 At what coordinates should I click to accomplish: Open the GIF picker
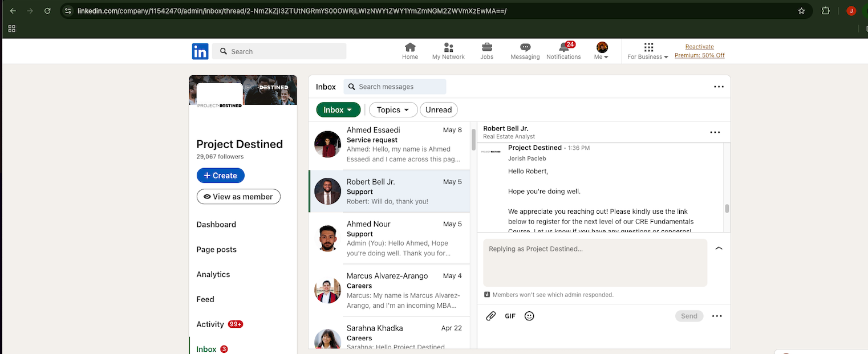coord(510,316)
